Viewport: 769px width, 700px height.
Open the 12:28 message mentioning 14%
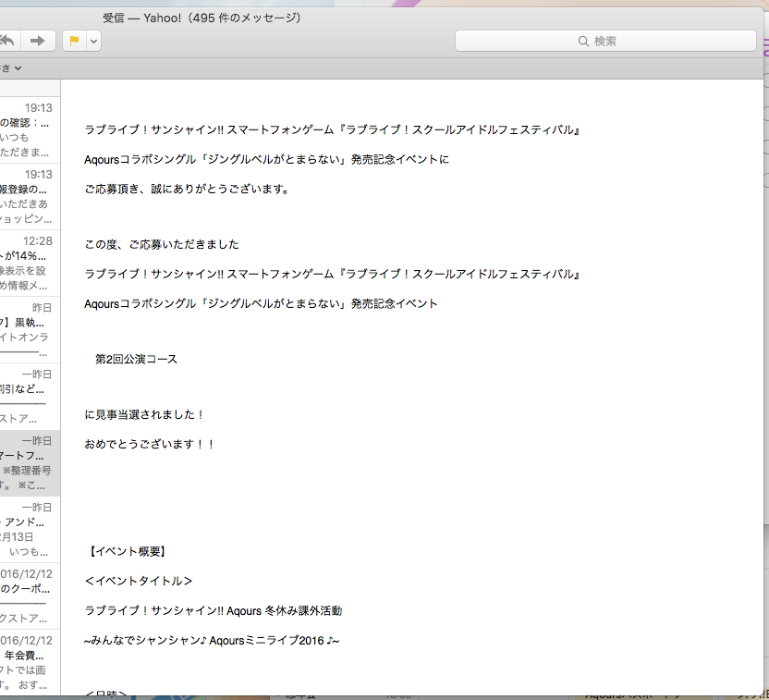coord(30,263)
